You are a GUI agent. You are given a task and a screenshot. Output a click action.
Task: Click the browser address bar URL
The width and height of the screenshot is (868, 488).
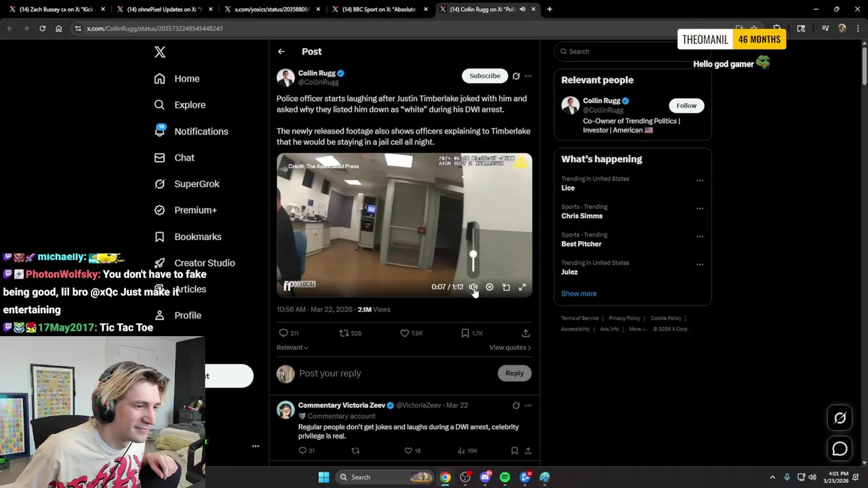pos(155,28)
